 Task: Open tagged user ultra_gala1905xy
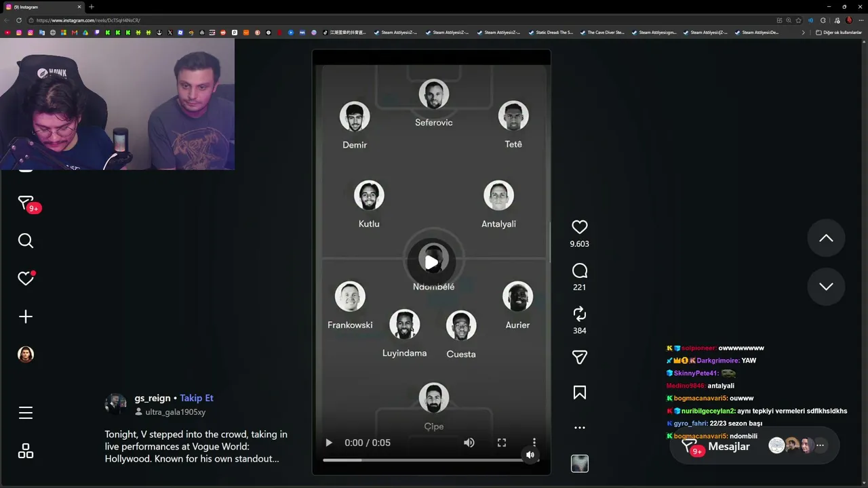175,412
